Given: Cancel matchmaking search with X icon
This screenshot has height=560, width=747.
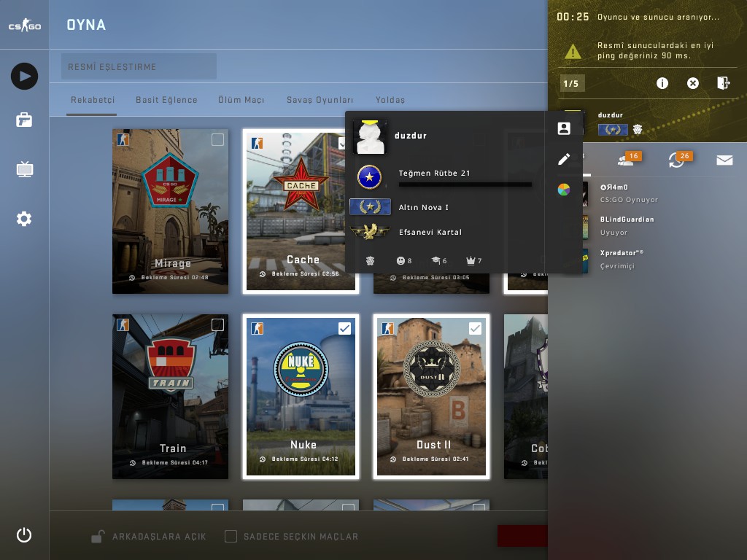Looking at the screenshot, I should tap(693, 83).
